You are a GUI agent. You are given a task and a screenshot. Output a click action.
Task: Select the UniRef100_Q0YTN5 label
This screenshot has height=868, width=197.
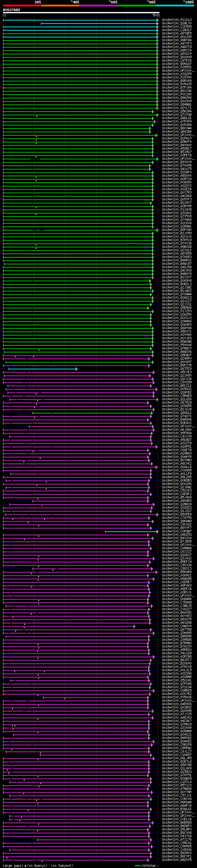(176, 792)
